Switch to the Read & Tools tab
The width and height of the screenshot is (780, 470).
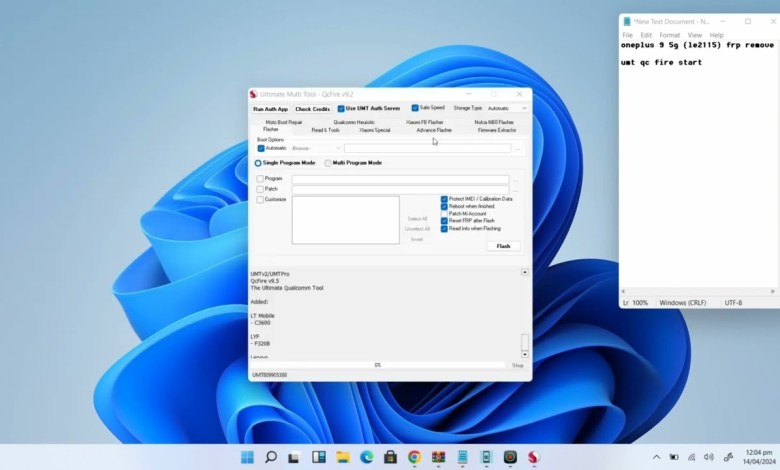[325, 130]
